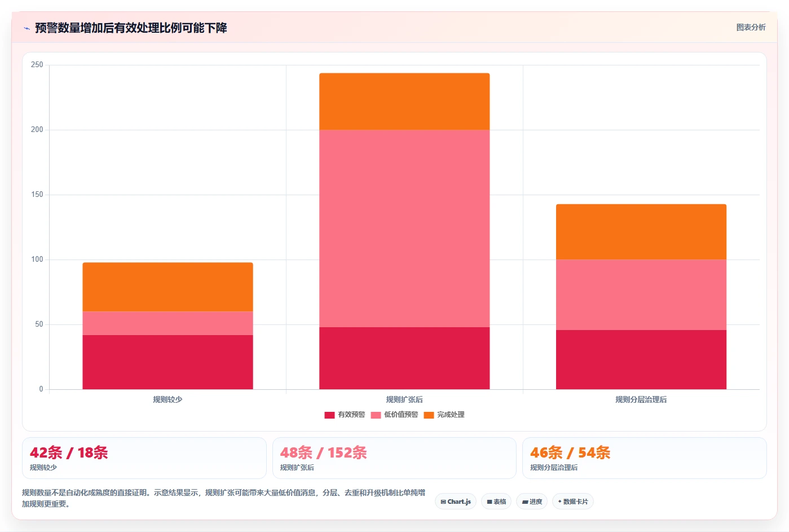Screen dimensions: 789x532
Task: Click the lightning icon beside the chart title
Action: pyautogui.click(x=27, y=28)
